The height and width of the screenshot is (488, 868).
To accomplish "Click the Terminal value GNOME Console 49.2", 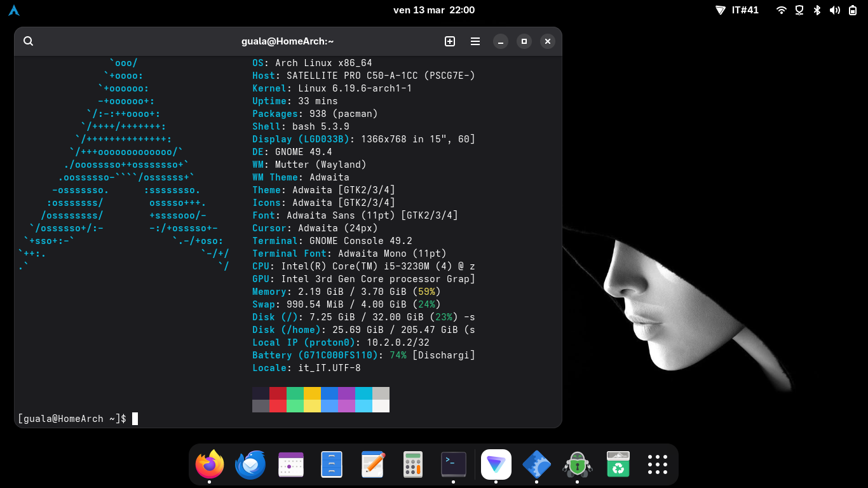I will coord(361,241).
